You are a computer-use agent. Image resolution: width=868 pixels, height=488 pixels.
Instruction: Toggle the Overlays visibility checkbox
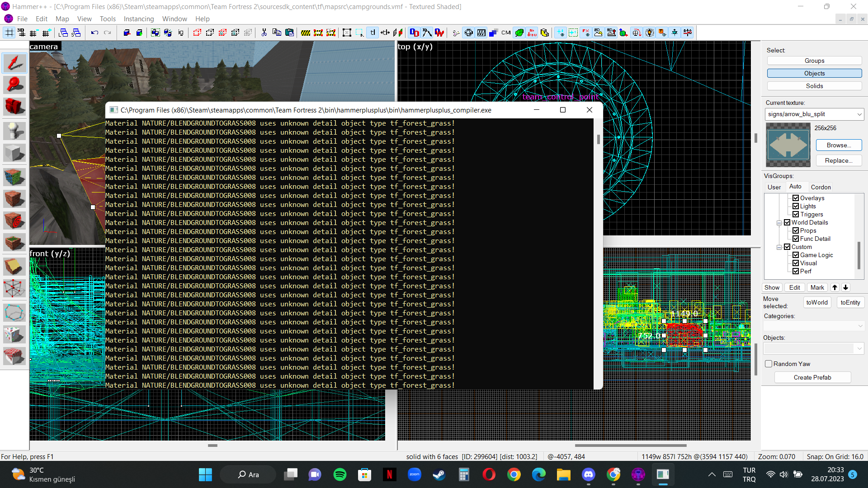click(x=796, y=198)
